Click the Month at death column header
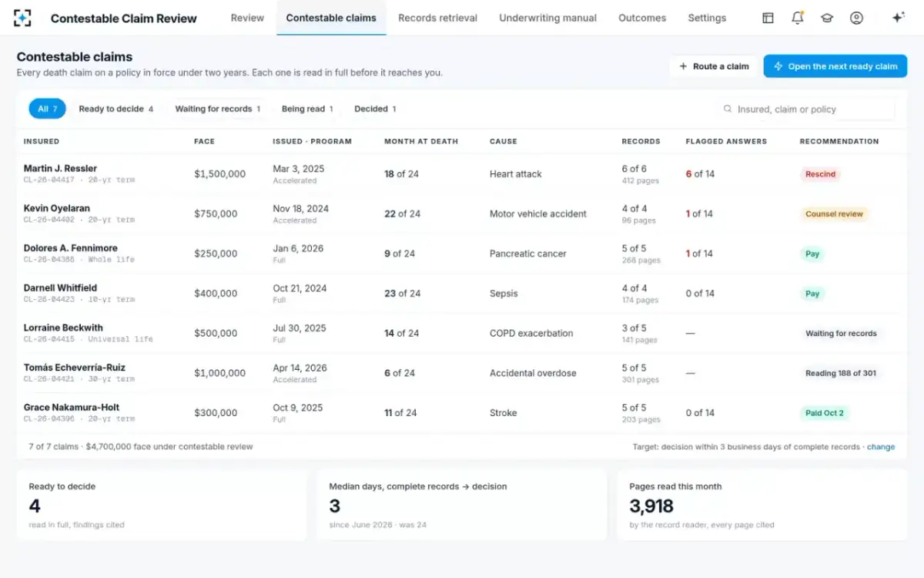The width and height of the screenshot is (924, 578). click(421, 142)
